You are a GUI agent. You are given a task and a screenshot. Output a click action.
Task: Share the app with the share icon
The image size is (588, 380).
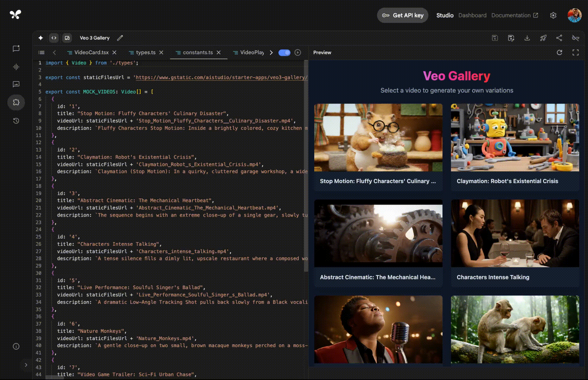pyautogui.click(x=559, y=38)
